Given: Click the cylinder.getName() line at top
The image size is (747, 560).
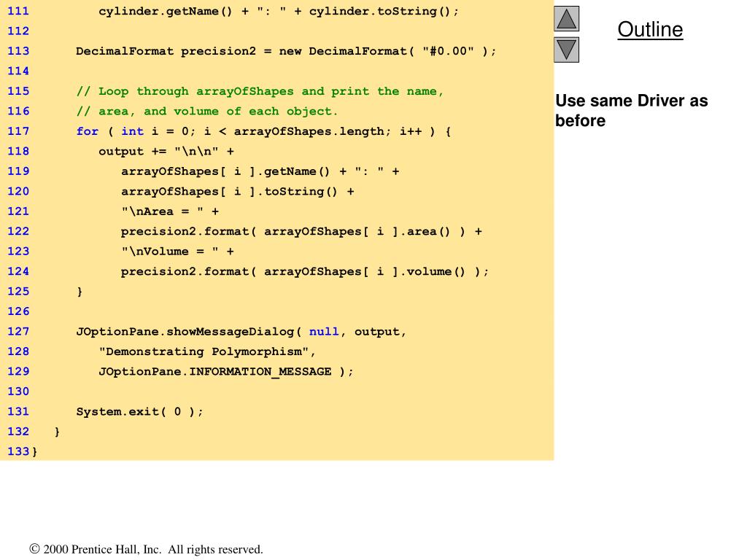Looking at the screenshot, I should (x=279, y=11).
